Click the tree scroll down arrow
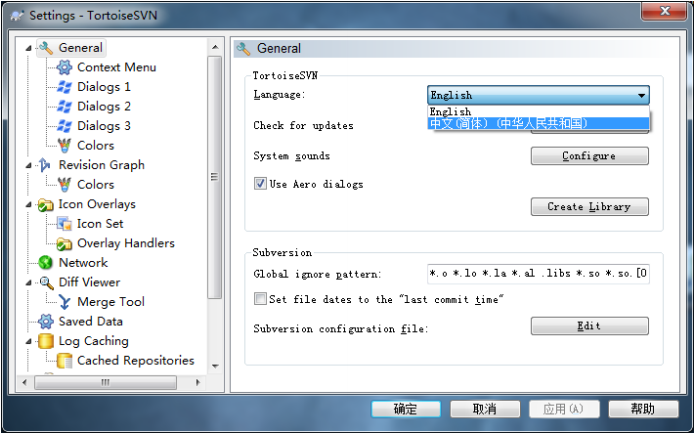Viewport: 695px width, 434px height. coord(215,366)
